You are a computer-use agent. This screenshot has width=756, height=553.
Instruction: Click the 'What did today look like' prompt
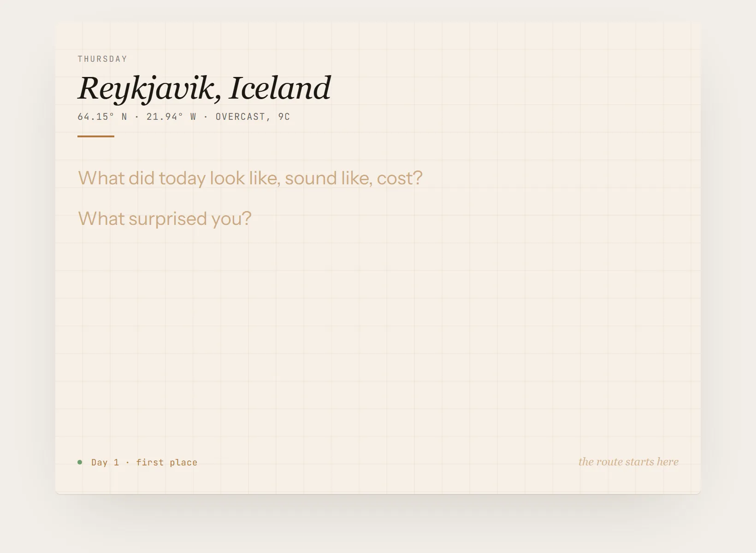point(250,178)
